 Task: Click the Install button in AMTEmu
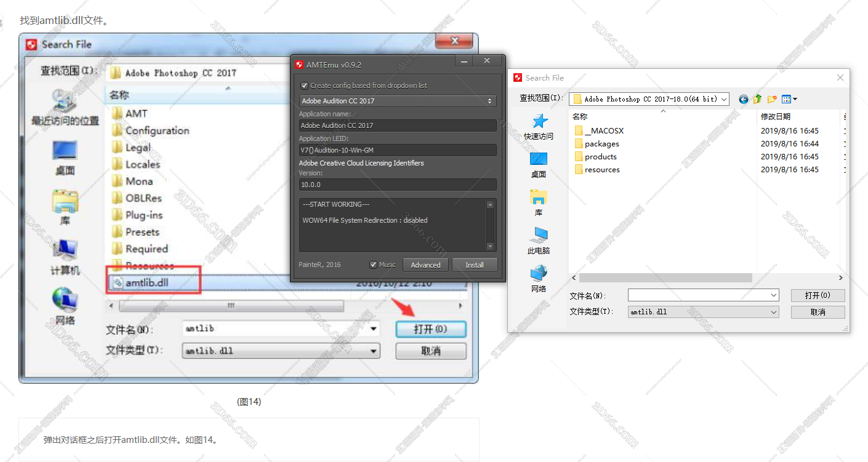tap(475, 265)
